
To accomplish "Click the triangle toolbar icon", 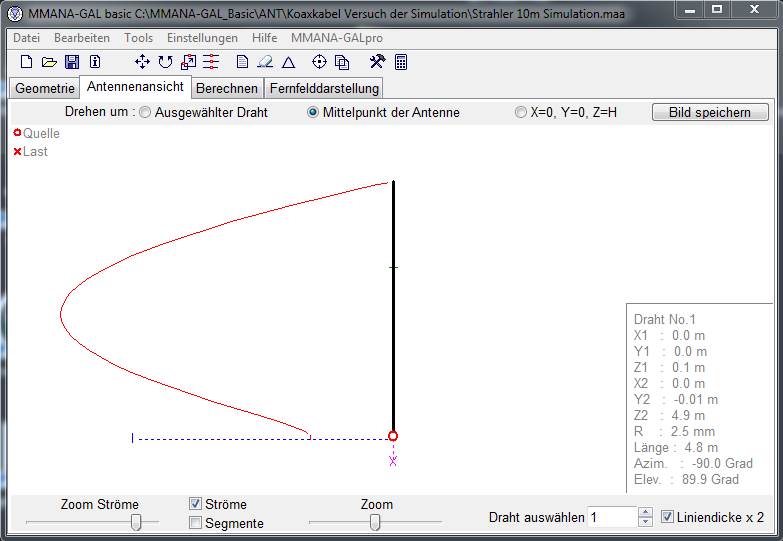I will click(288, 62).
